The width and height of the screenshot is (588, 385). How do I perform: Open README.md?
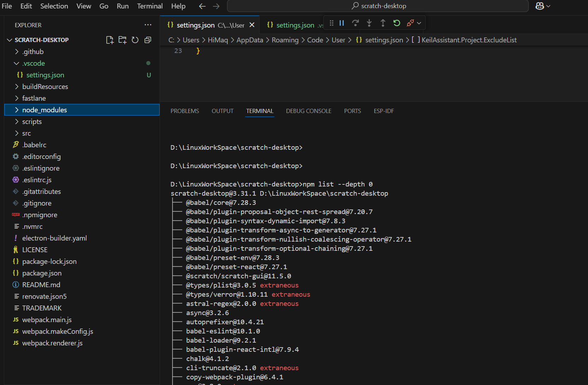pyautogui.click(x=82, y=285)
